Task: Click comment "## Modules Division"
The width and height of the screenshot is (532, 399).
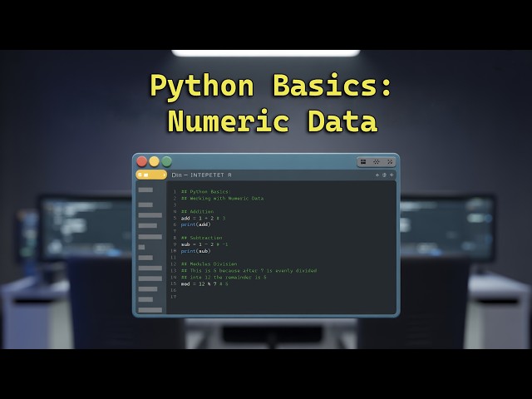Action: (209, 264)
